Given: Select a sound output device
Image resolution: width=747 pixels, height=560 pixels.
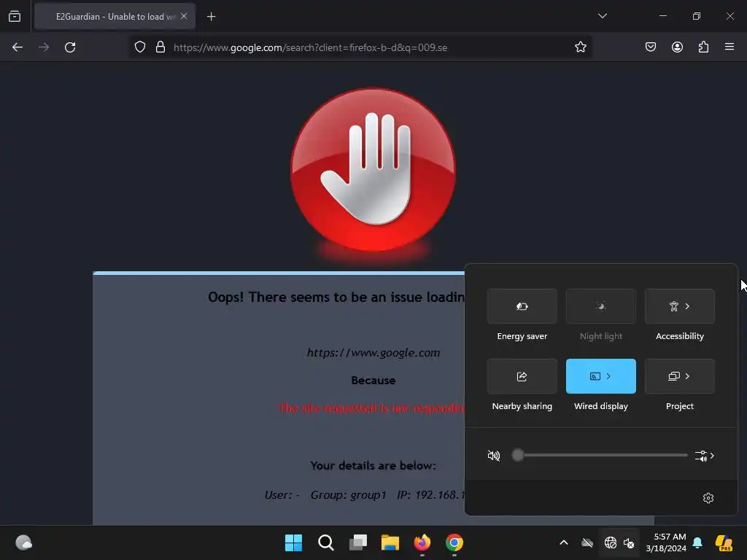Looking at the screenshot, I should (x=704, y=456).
